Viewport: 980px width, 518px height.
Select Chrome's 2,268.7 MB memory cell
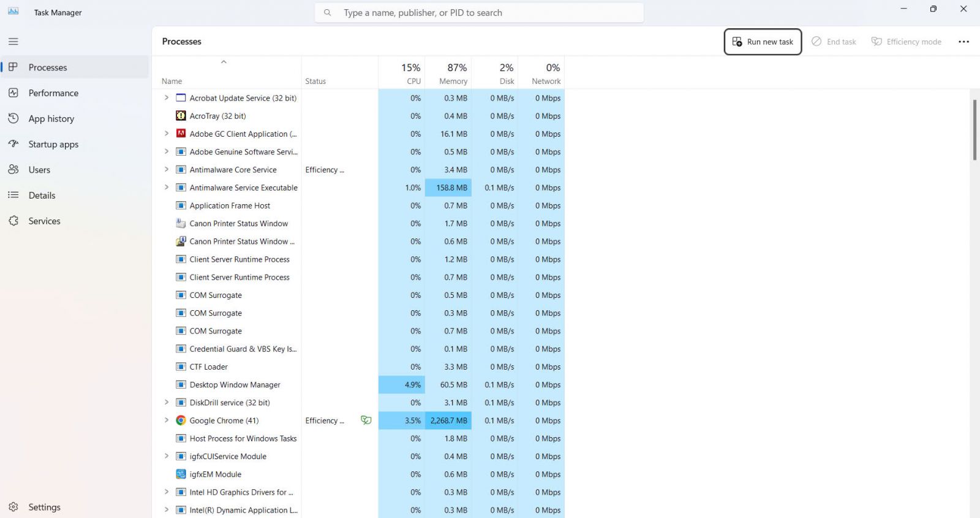tap(448, 421)
